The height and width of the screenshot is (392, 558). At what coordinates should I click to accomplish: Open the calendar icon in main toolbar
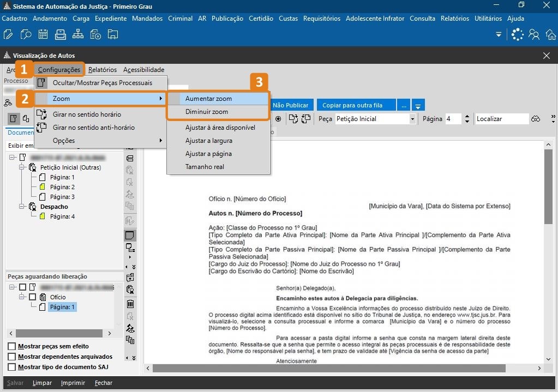coord(43,34)
